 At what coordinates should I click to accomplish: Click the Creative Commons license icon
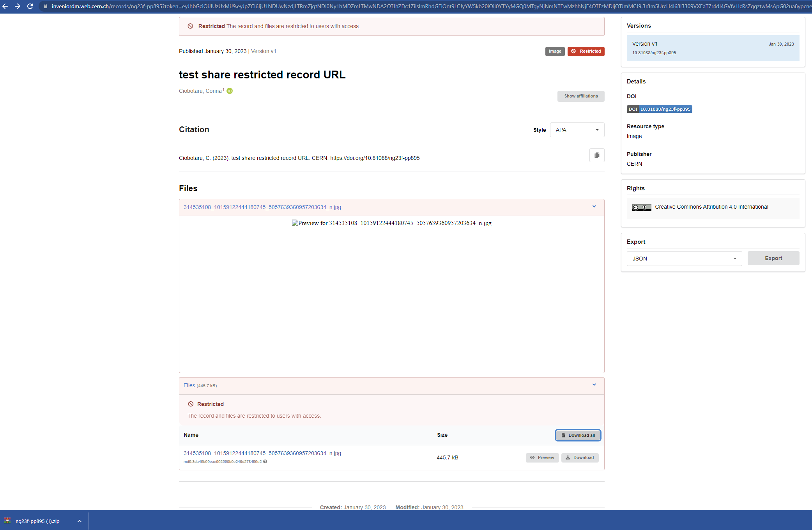click(x=641, y=207)
